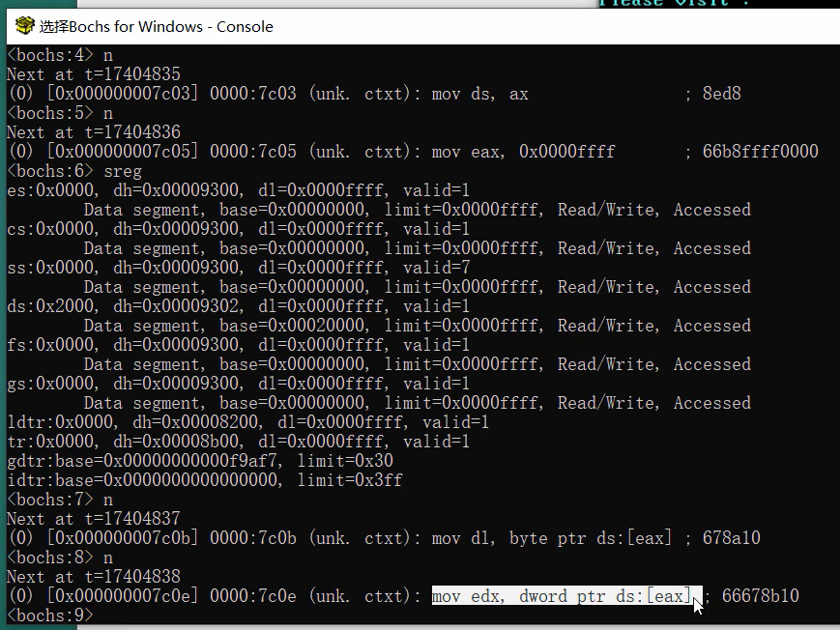Click 'Next at t=17404837' line
The image size is (840, 630).
coord(94,519)
